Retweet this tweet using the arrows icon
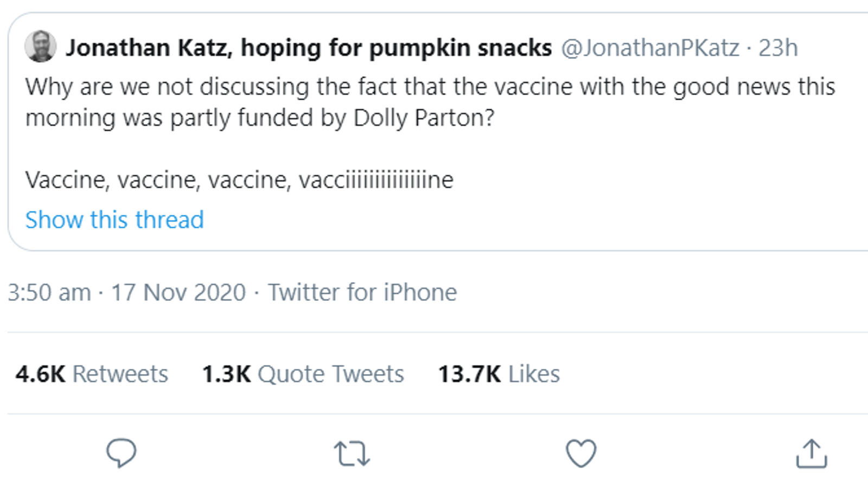 click(x=352, y=453)
